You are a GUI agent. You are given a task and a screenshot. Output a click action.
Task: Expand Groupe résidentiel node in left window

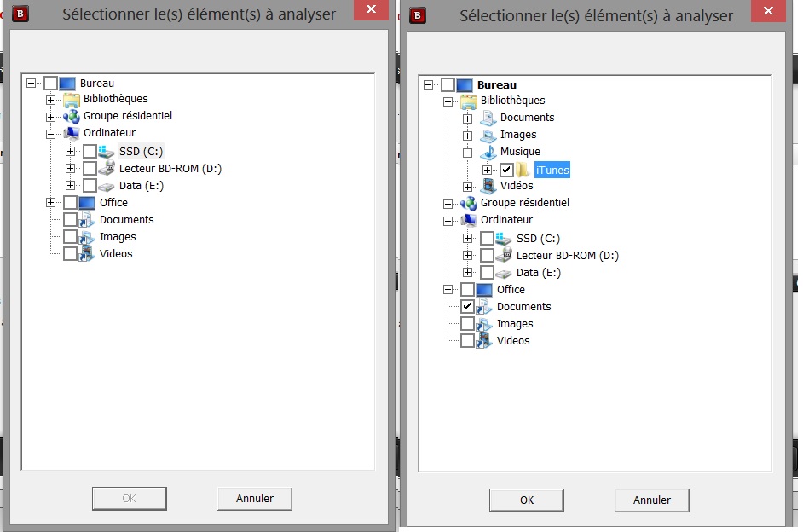[x=50, y=117]
